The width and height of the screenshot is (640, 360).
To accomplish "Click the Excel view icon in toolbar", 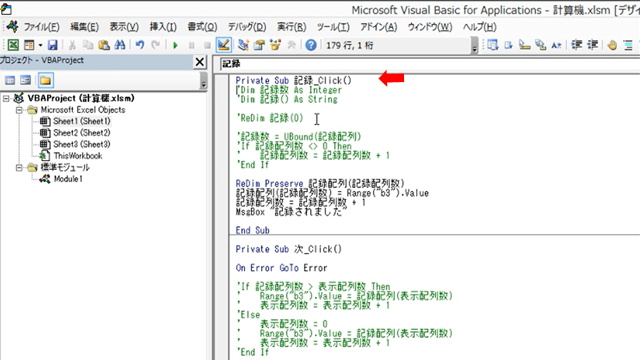I will coord(13,45).
